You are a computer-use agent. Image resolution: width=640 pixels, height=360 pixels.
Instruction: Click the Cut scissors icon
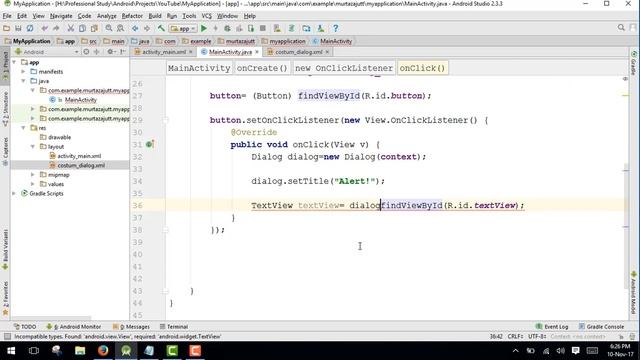[x=71, y=28]
